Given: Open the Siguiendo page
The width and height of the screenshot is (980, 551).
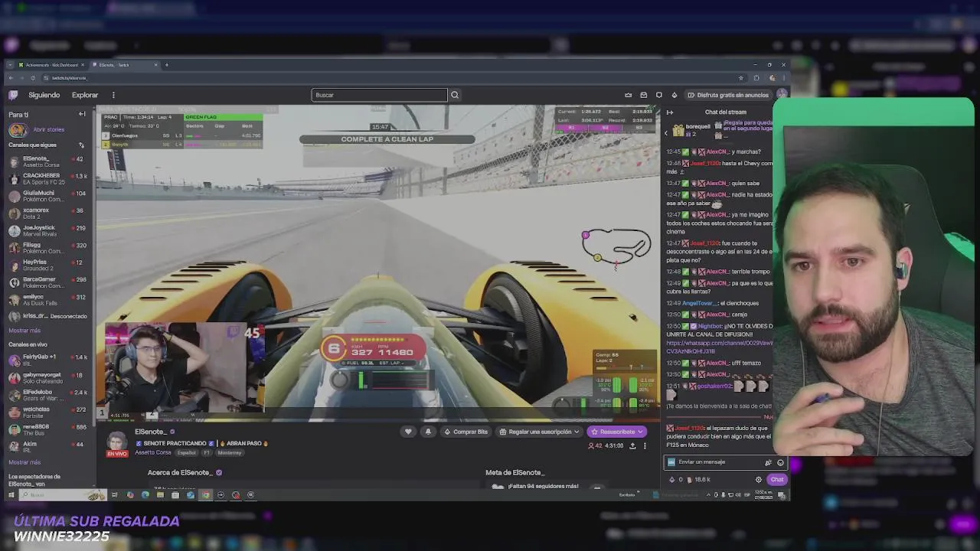Looking at the screenshot, I should click(44, 95).
